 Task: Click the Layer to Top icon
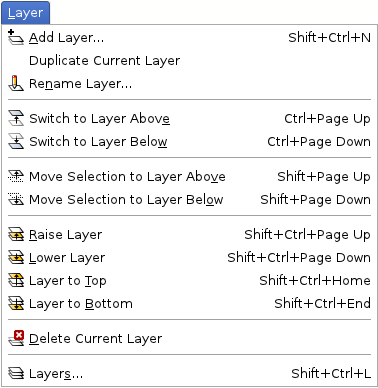coord(16,280)
